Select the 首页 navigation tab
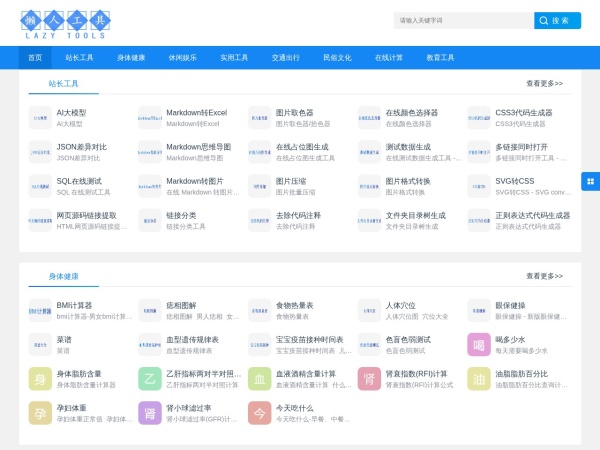Image resolution: width=600 pixels, height=450 pixels. pyautogui.click(x=35, y=58)
